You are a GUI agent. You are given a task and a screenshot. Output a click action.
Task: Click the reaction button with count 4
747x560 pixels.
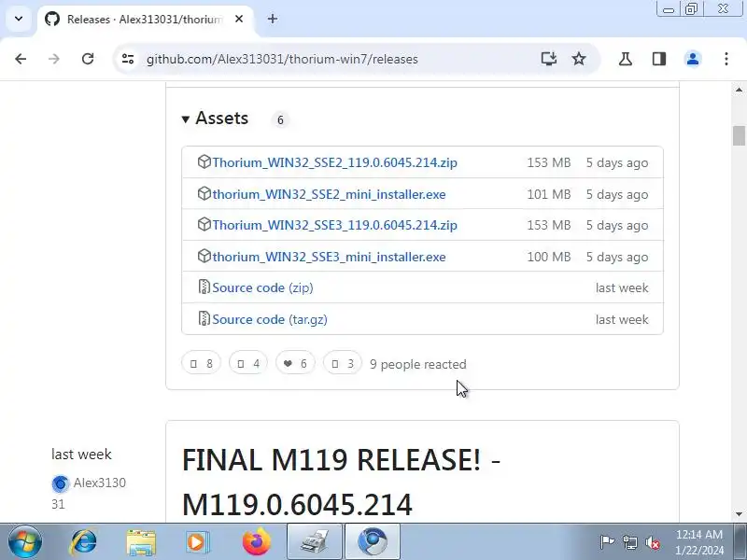click(248, 364)
